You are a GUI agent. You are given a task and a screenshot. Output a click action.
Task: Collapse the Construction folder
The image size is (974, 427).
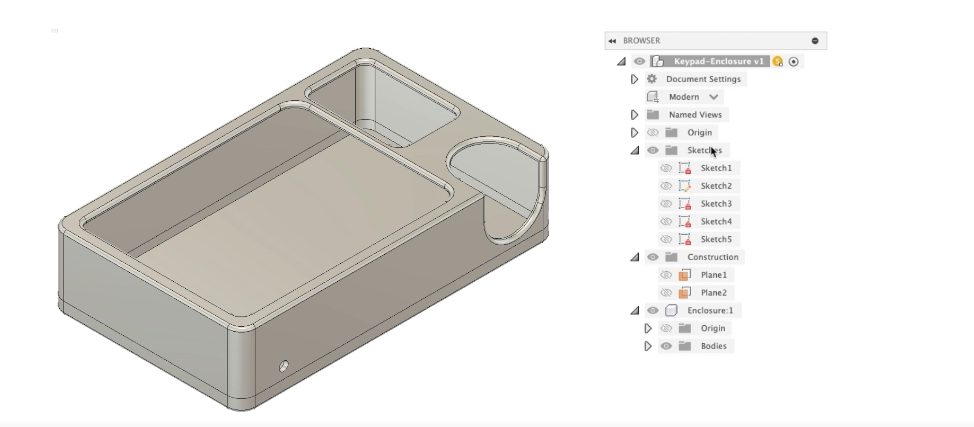coord(634,257)
